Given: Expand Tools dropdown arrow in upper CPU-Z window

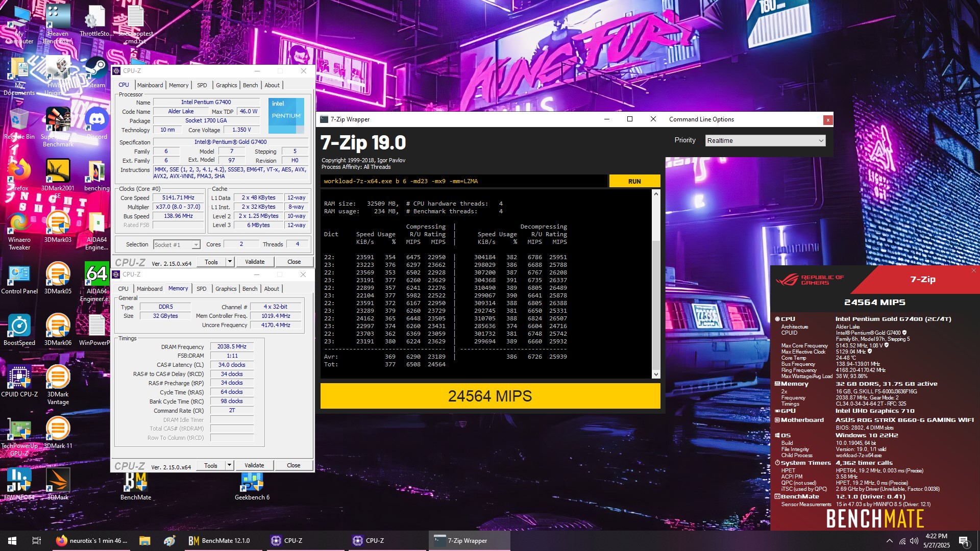Looking at the screenshot, I should [x=230, y=262].
